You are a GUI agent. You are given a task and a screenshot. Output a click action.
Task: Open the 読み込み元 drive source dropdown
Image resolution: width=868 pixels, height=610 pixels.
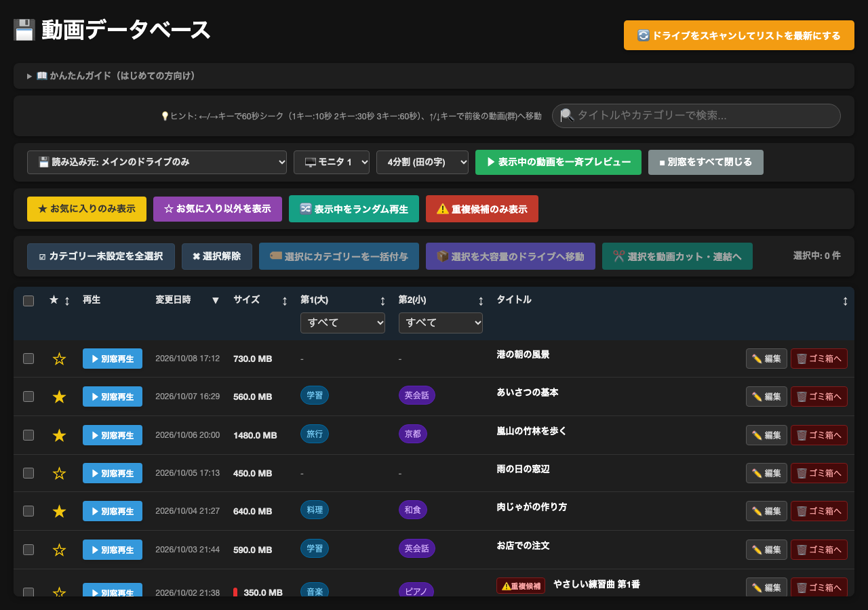coord(157,162)
